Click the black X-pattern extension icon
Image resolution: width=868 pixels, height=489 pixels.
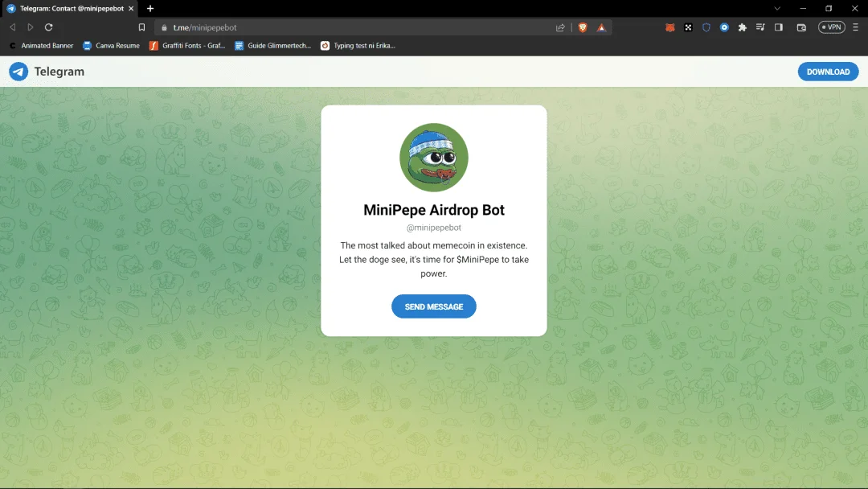pos(688,27)
